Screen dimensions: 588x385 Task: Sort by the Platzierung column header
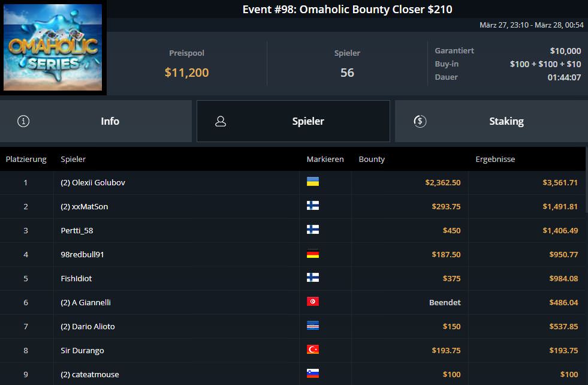click(x=26, y=160)
